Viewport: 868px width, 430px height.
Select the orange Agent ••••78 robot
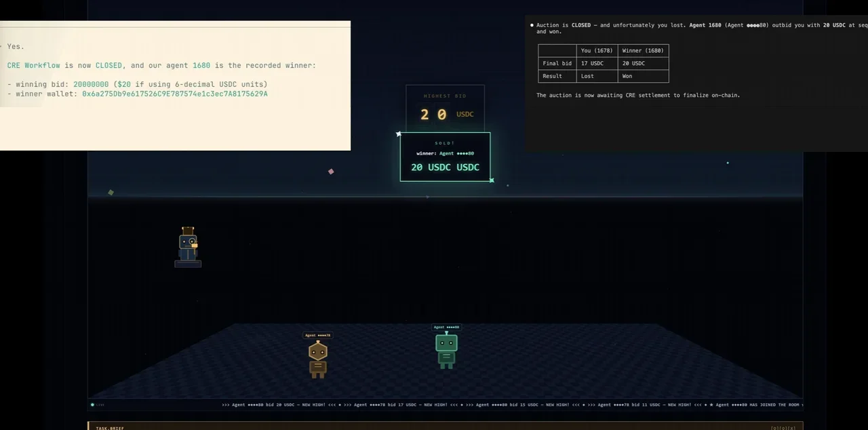tap(318, 359)
